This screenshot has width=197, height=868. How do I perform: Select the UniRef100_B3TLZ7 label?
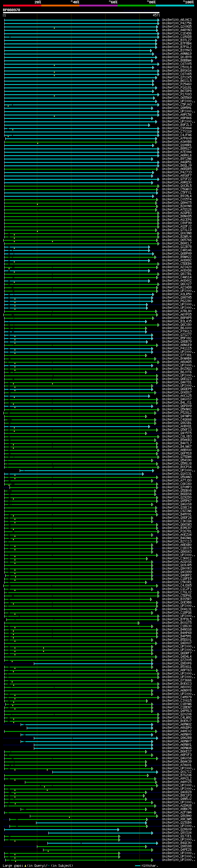pos(177,40)
